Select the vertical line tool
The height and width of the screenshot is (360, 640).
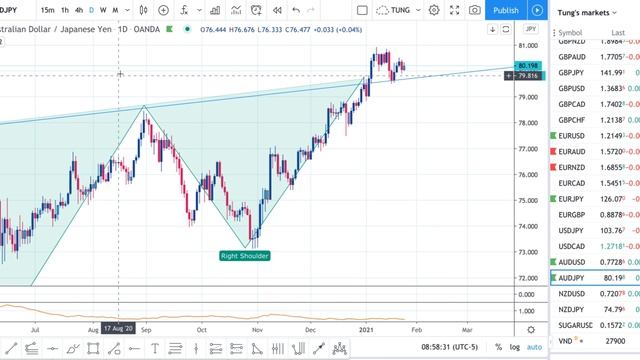[x=196, y=348]
